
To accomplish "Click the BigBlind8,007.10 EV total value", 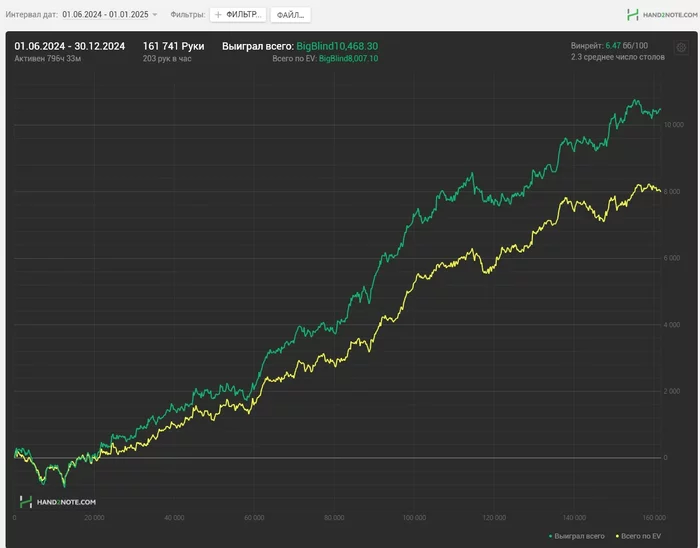I will 348,58.
